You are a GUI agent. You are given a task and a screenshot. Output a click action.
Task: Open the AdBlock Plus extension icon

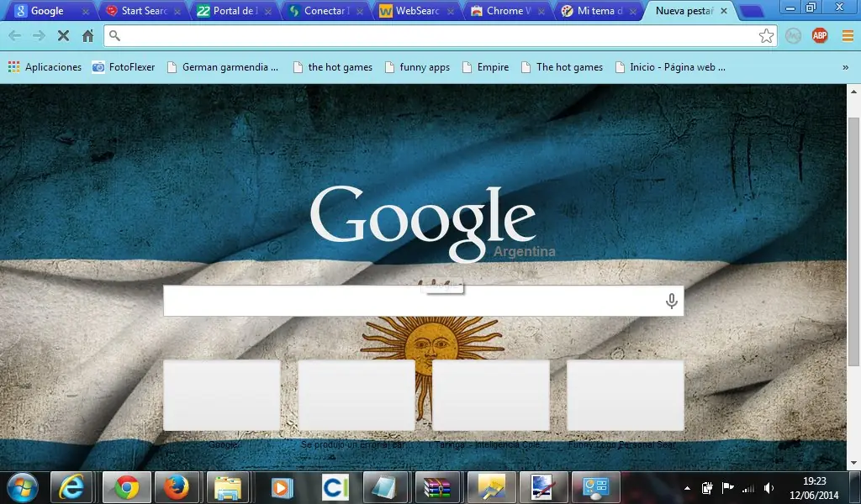819,36
